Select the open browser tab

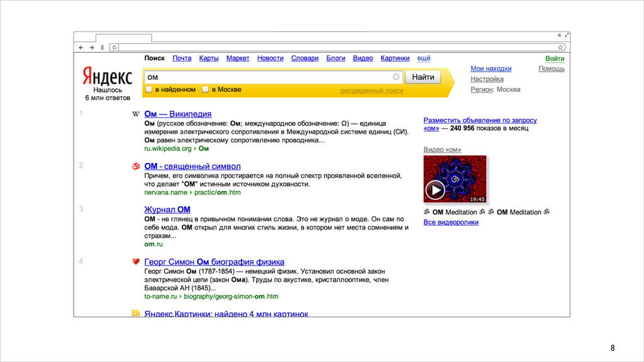[124, 38]
